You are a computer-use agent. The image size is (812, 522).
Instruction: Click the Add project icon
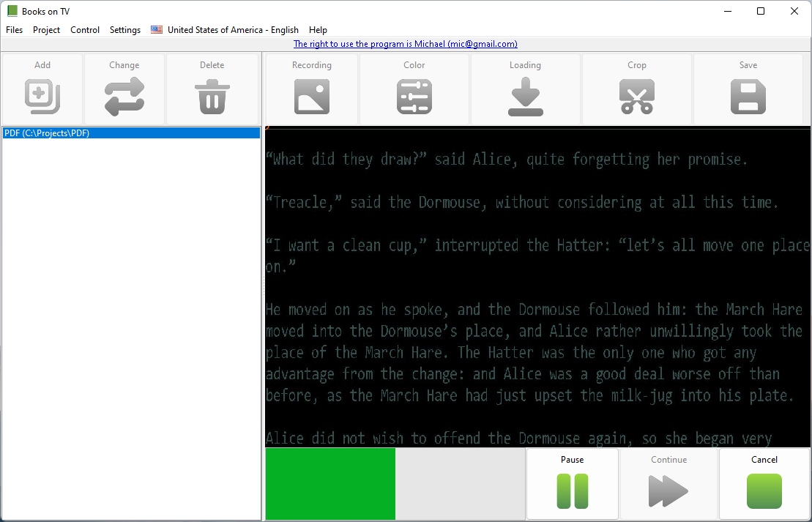[x=42, y=97]
